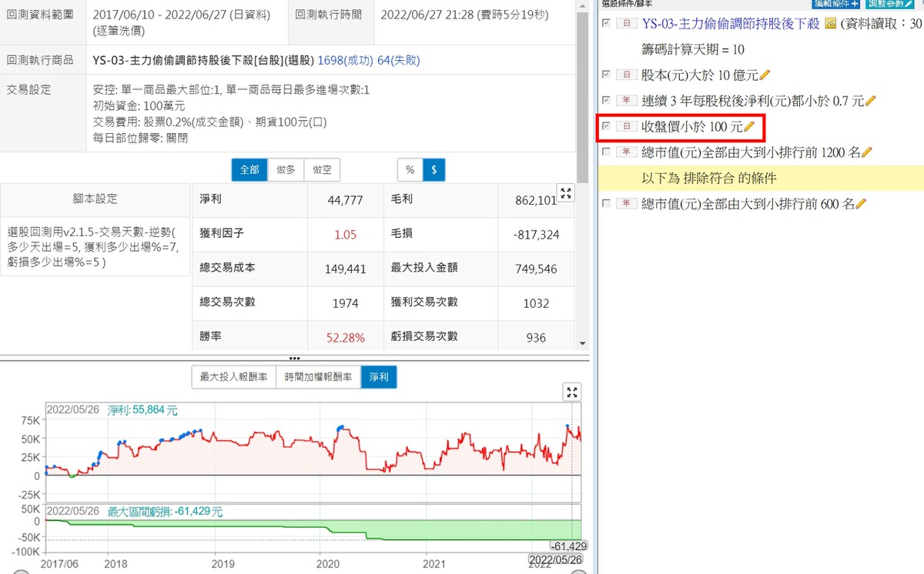Edit 總市值排行前 1200 名 with pencil icon
Screen dimensions: 924x574
867,152
